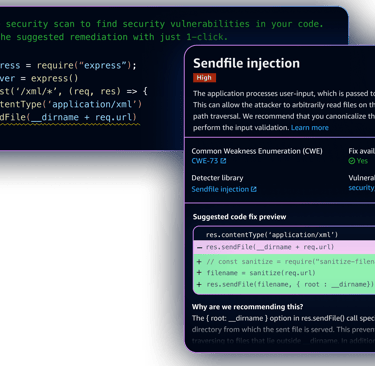Open the external link icon beside CWE-73

click(x=223, y=161)
